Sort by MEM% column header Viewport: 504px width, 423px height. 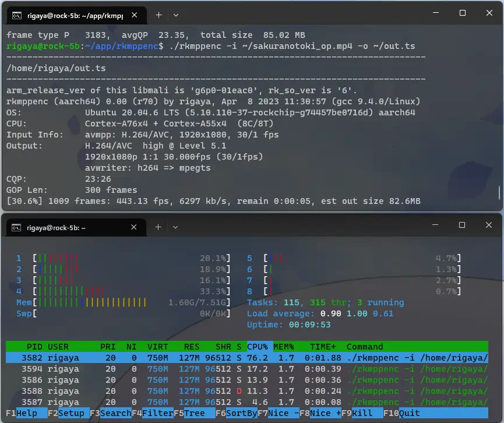pyautogui.click(x=284, y=347)
